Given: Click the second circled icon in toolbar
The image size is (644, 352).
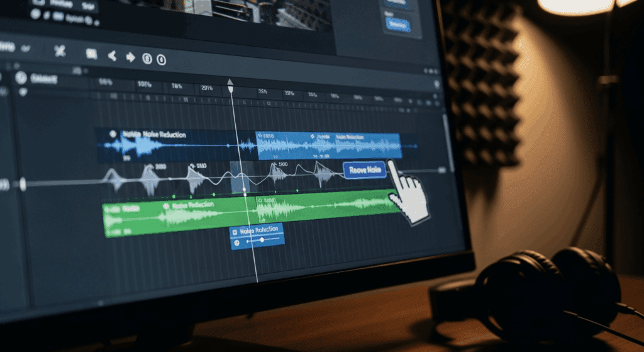Looking at the screenshot, I should pyautogui.click(x=161, y=60).
